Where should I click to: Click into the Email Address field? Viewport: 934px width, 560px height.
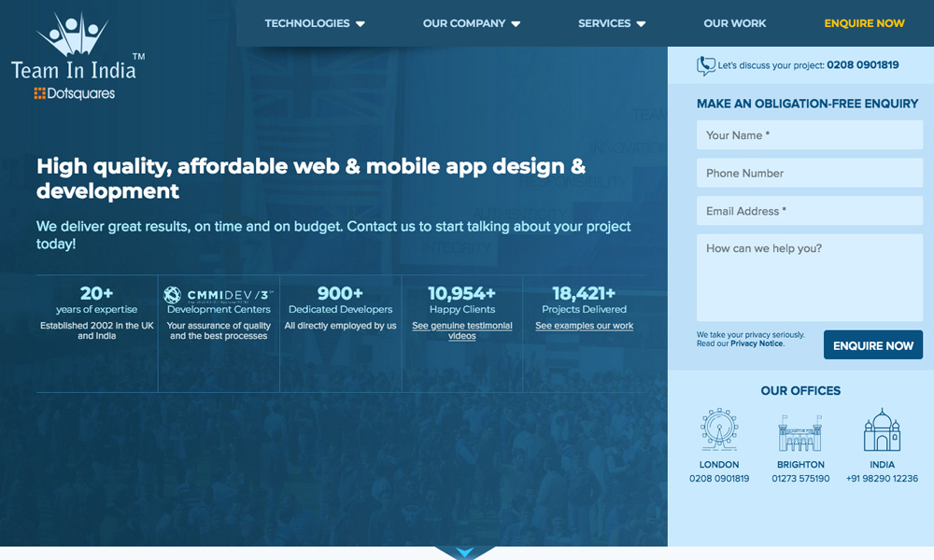click(x=809, y=211)
